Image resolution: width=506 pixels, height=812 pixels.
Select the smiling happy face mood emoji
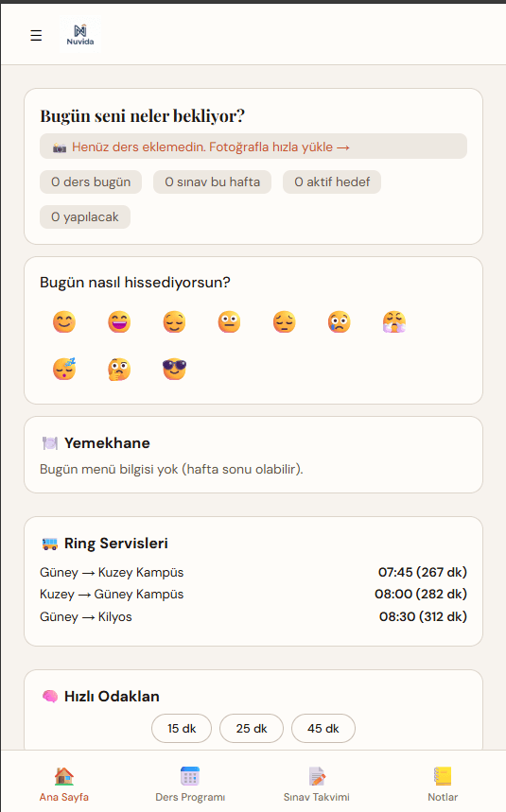click(x=64, y=322)
